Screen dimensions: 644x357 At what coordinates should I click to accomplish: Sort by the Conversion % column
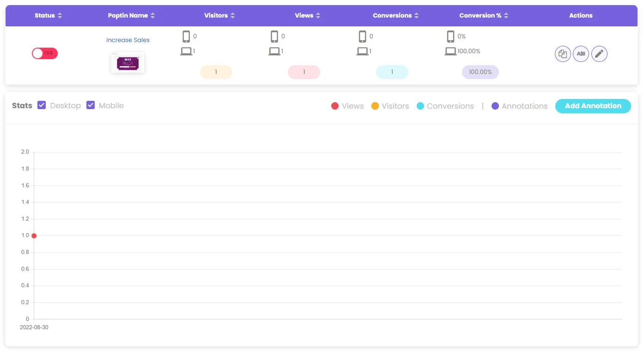point(506,16)
